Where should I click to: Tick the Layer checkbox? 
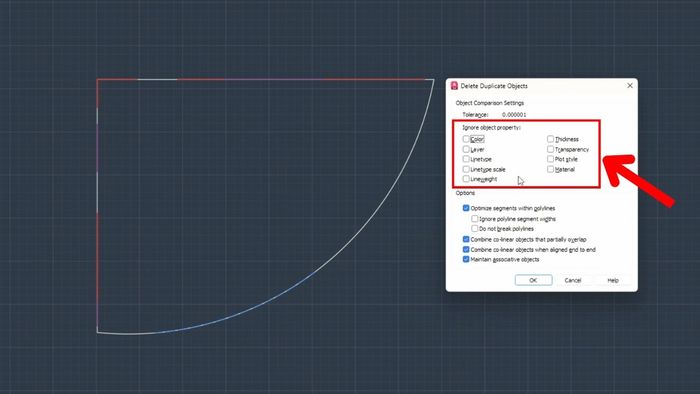coord(466,149)
